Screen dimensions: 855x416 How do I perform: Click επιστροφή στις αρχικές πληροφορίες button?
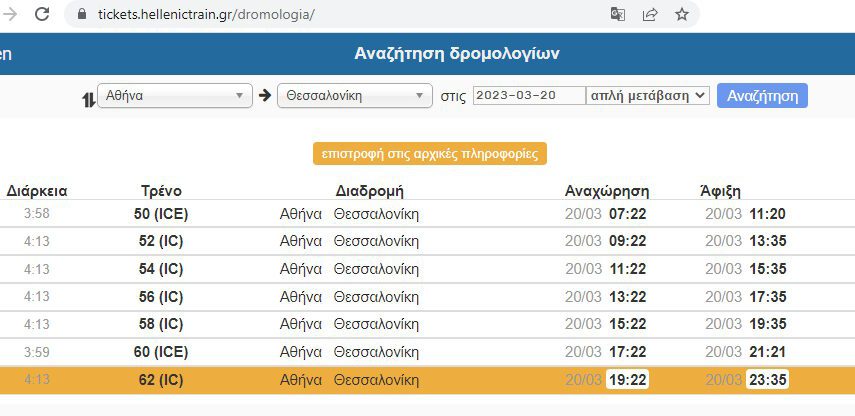(429, 154)
